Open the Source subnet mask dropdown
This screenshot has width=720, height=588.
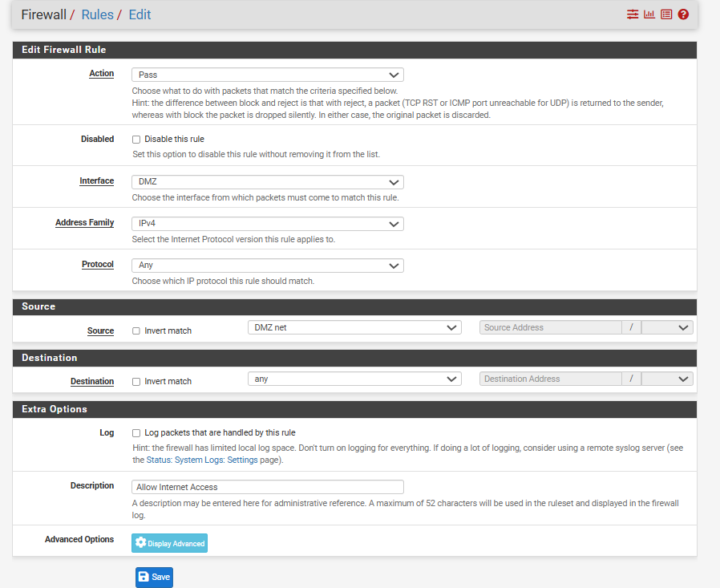click(667, 327)
